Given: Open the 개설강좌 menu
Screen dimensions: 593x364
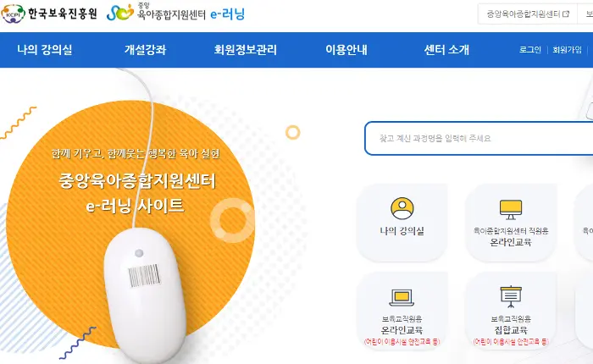Looking at the screenshot, I should (145, 49).
